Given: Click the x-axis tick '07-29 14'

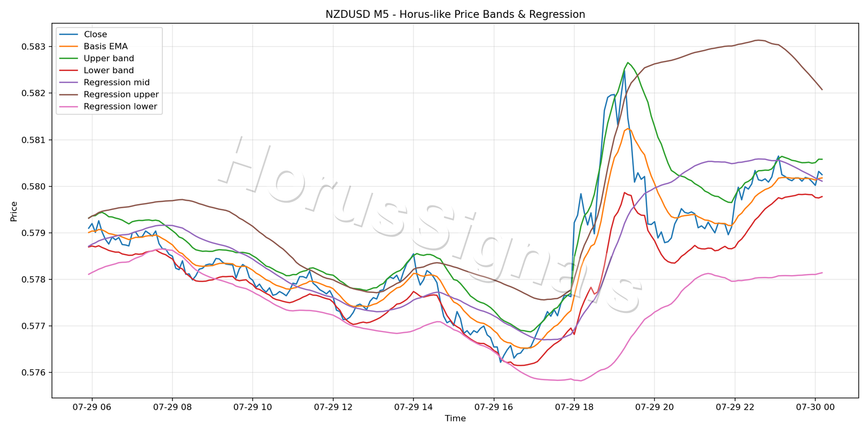Looking at the screenshot, I should tap(413, 407).
